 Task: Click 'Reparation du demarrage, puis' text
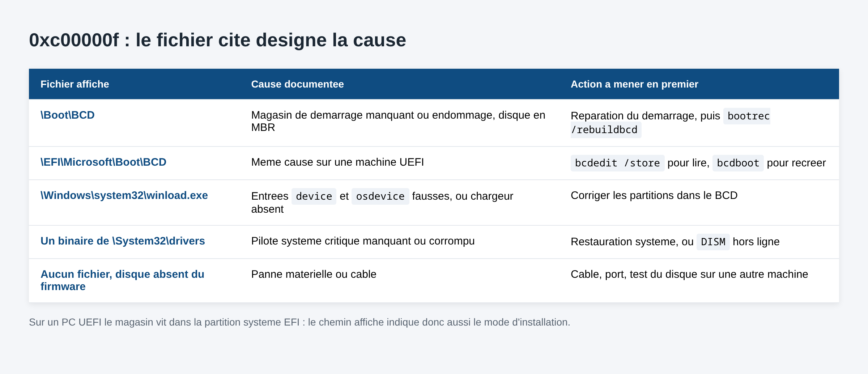tap(645, 116)
